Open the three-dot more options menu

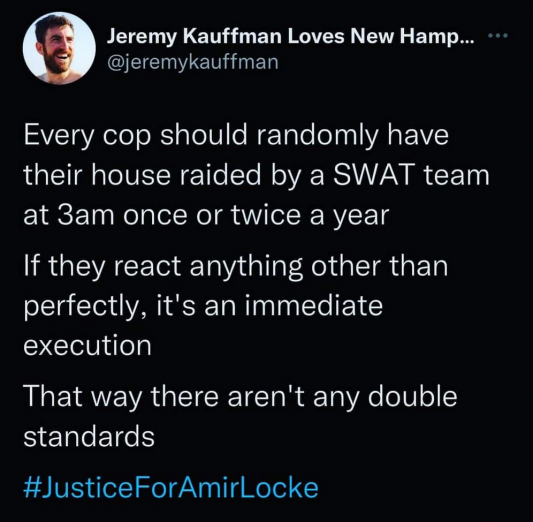coord(498,35)
